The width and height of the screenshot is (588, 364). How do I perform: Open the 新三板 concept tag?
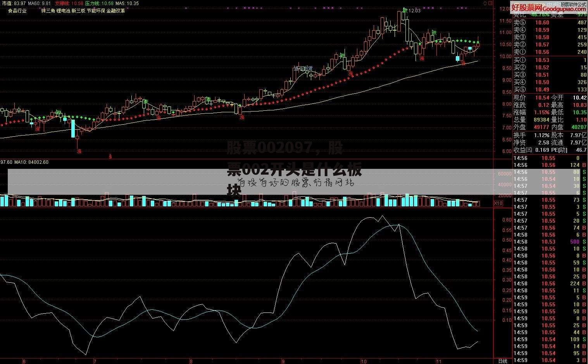(78, 11)
